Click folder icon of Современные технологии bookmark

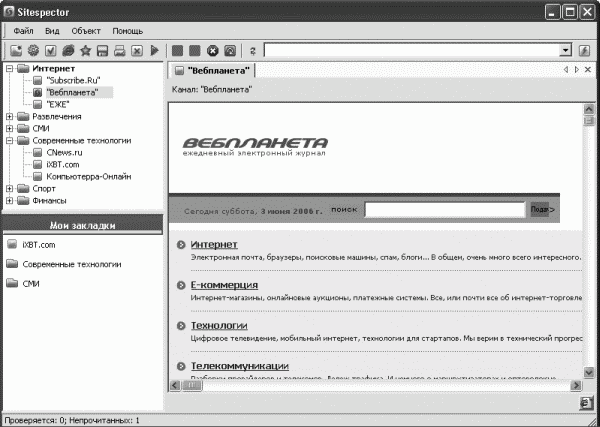(x=13, y=264)
